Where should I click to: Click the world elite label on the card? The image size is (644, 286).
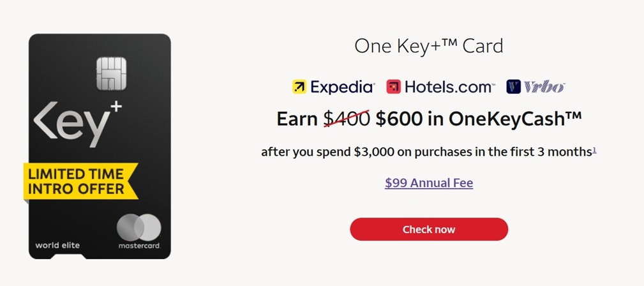click(x=56, y=245)
